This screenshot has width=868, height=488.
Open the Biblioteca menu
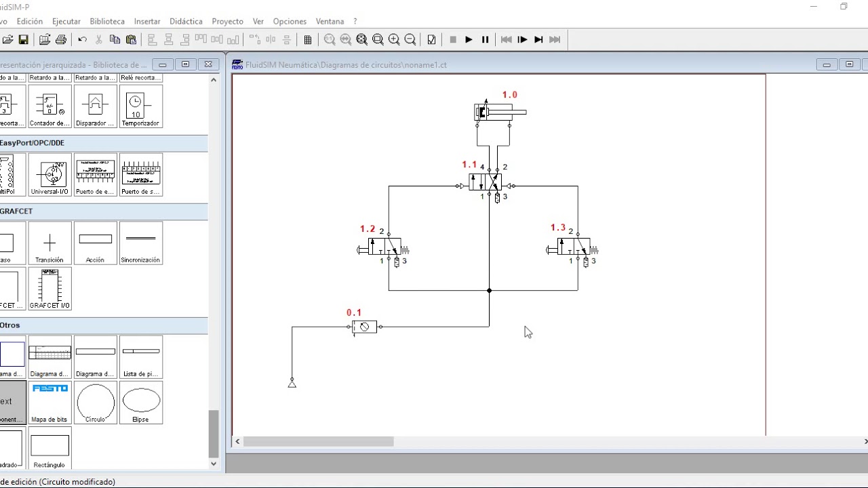(x=107, y=21)
